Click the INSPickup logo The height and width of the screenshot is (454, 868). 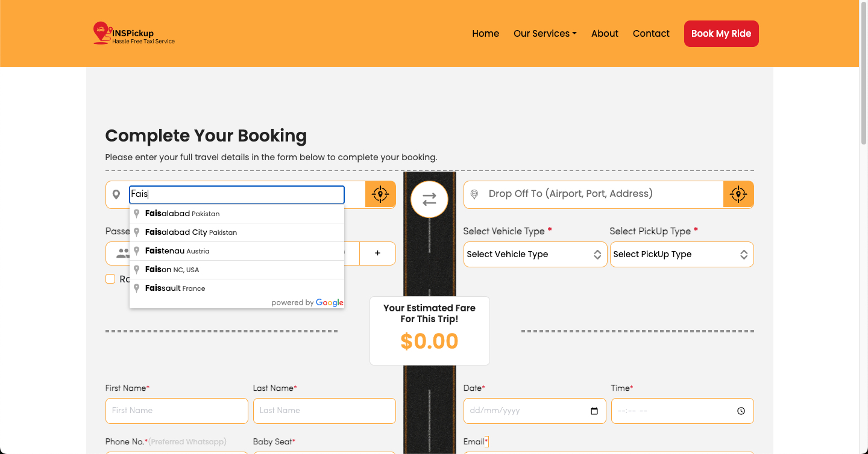pos(134,34)
